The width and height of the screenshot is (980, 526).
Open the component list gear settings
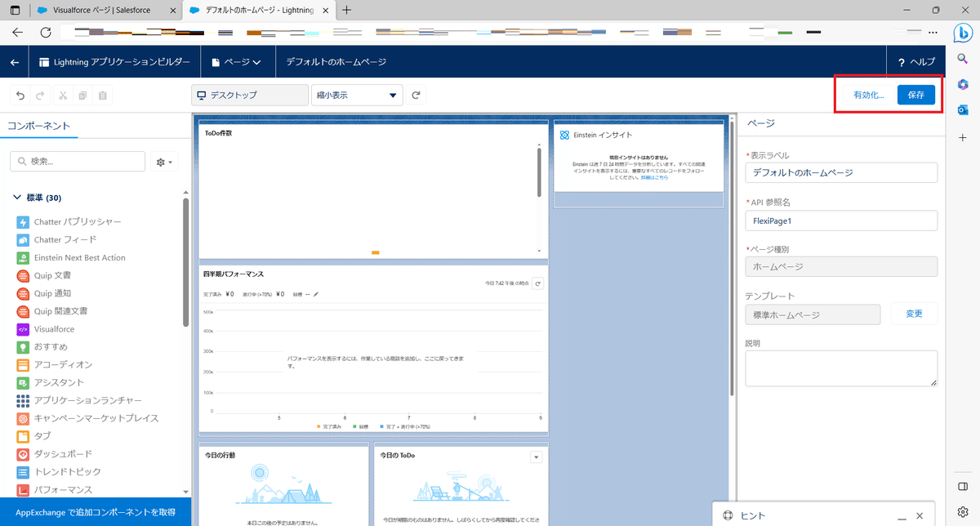pos(164,163)
